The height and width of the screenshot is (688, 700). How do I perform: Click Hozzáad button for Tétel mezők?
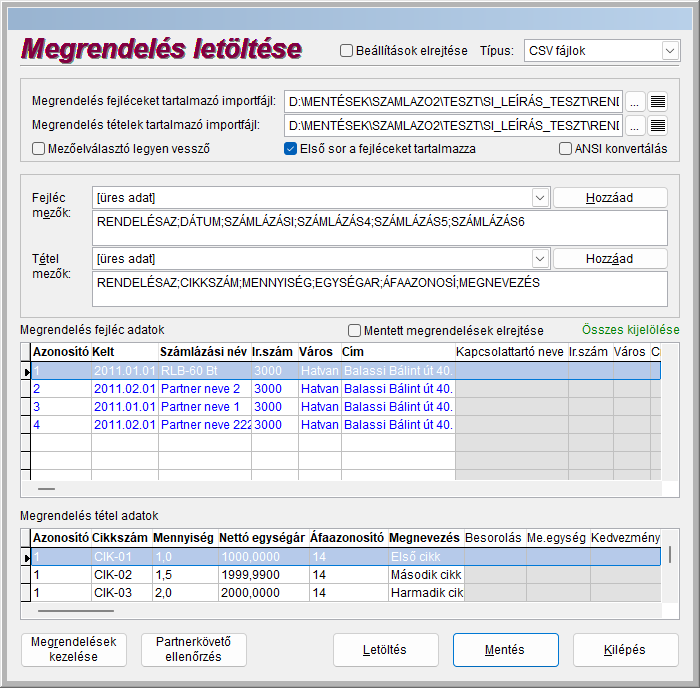point(610,259)
